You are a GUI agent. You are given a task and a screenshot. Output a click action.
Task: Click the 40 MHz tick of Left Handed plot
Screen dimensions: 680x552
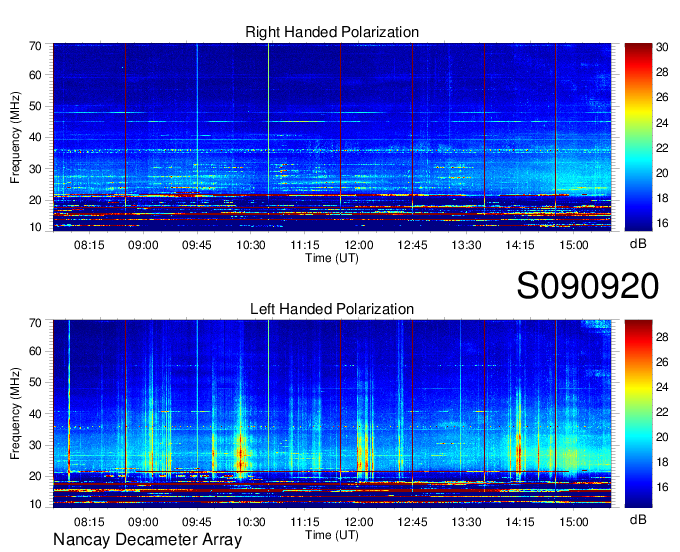coord(35,414)
